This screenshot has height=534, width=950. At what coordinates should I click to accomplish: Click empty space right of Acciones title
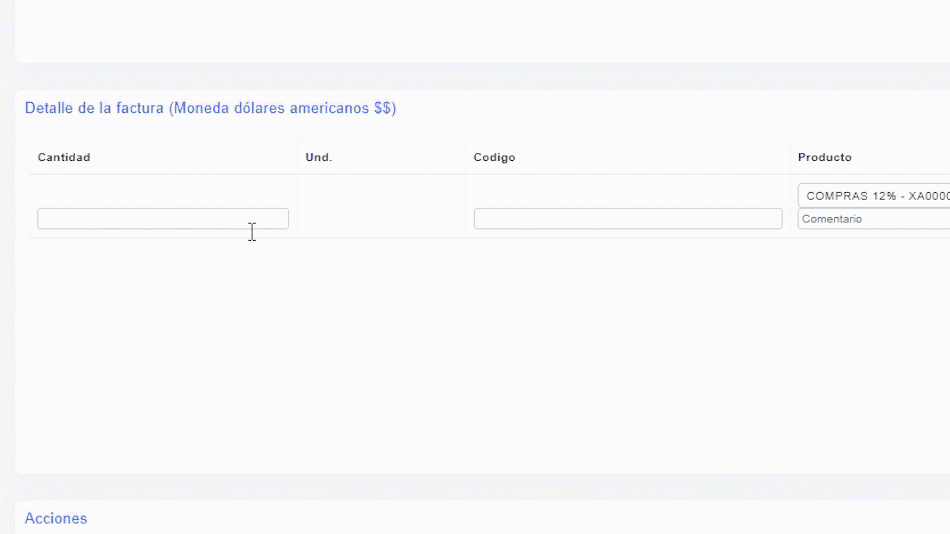point(500,518)
